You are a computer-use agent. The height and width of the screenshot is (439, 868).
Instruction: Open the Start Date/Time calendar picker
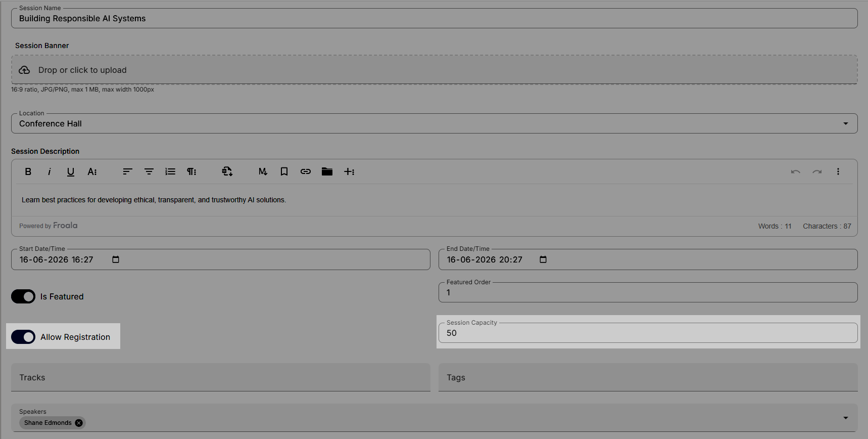[x=116, y=259]
